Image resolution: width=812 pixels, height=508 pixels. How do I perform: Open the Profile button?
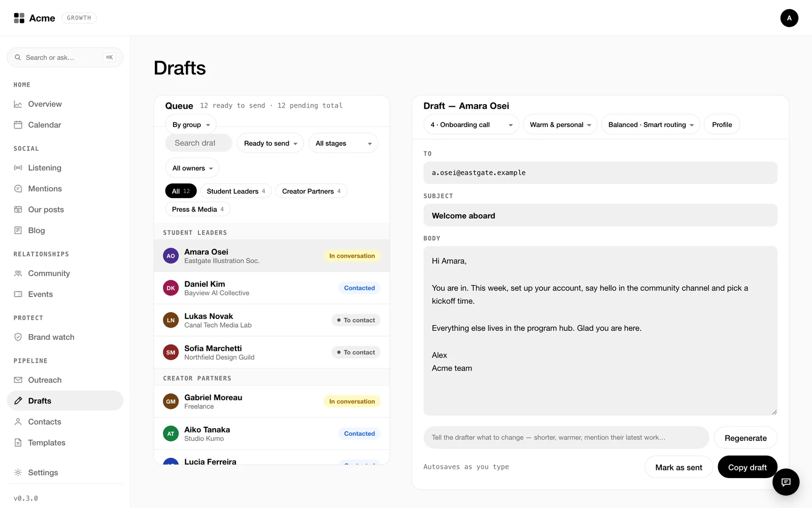(x=722, y=124)
